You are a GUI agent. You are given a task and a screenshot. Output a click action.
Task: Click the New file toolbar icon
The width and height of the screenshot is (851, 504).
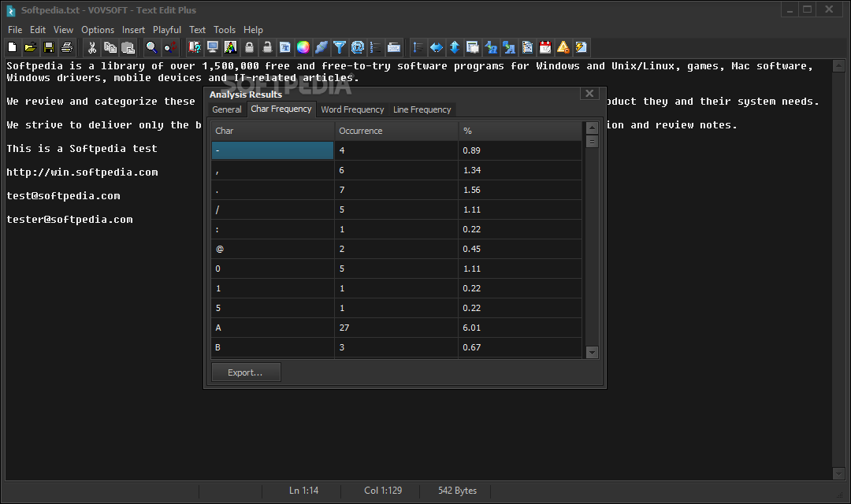12,47
